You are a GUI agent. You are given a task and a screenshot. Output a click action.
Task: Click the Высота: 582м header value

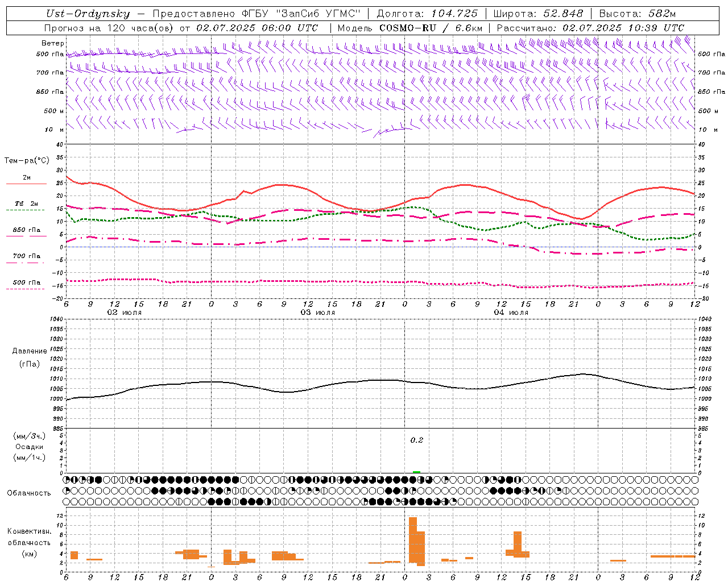click(637, 14)
